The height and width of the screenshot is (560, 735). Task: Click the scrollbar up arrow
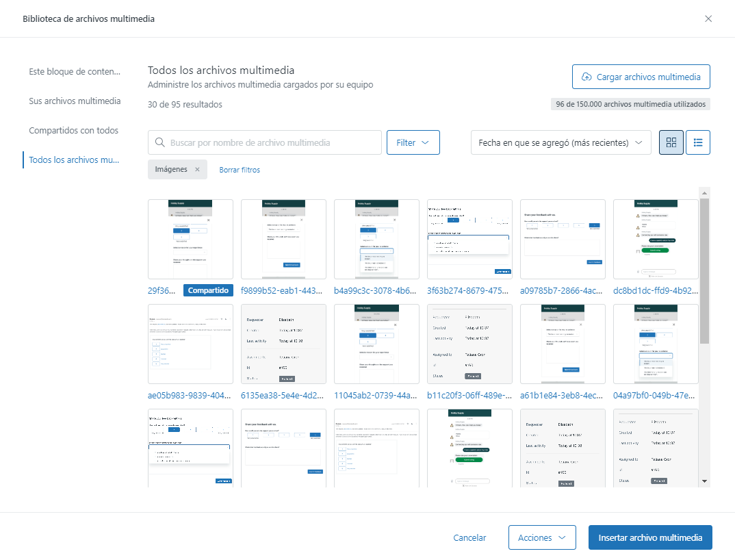point(704,193)
